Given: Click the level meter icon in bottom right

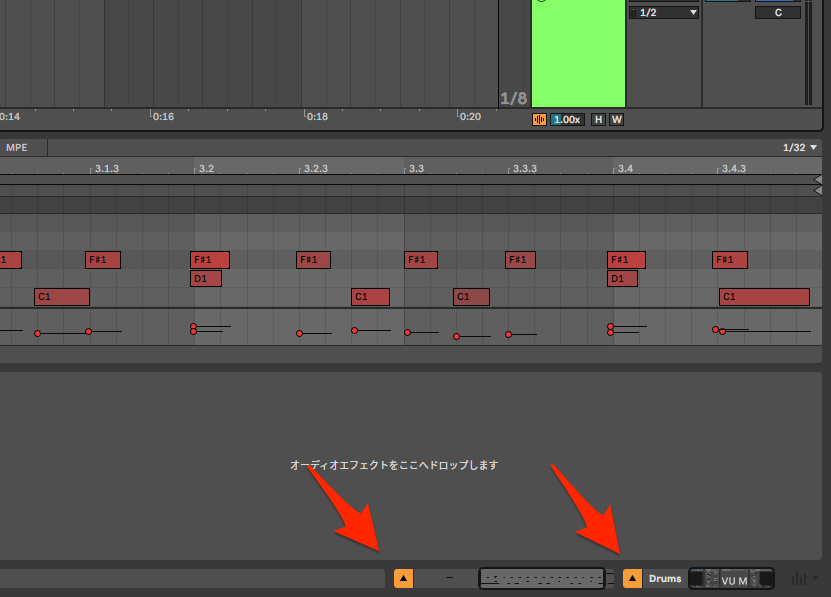Looking at the screenshot, I should (x=798, y=578).
